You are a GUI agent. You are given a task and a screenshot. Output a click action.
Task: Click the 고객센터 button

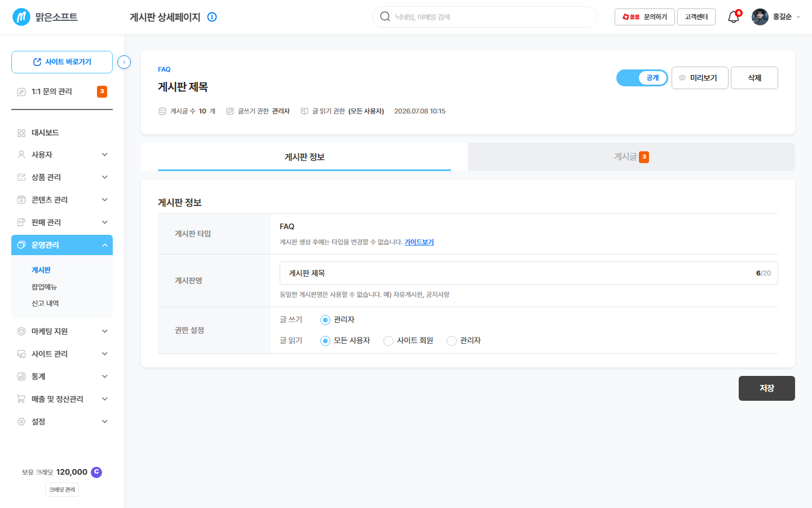[x=696, y=17]
